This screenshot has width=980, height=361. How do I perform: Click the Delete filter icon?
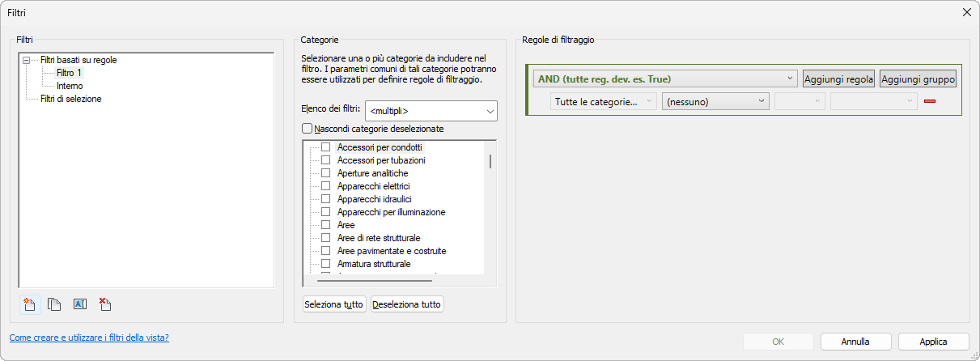[104, 304]
